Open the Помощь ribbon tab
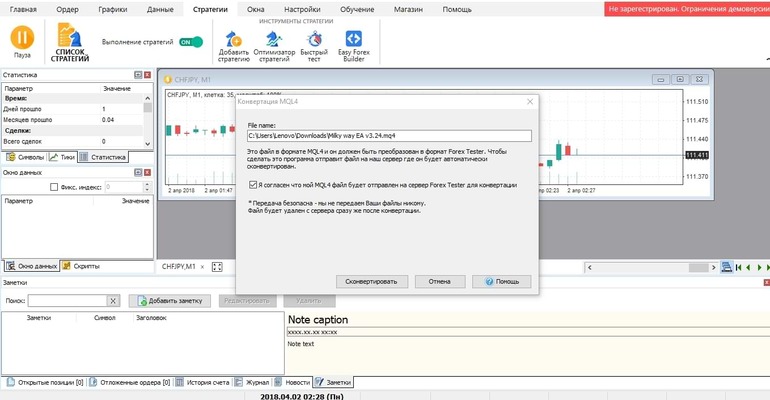Screen dimensions: 770x400 tap(457, 9)
